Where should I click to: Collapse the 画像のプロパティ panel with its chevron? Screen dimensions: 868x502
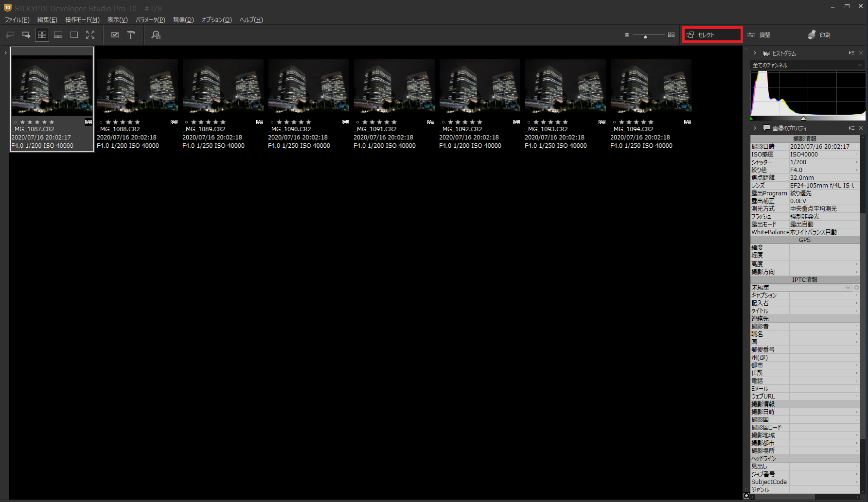(755, 128)
